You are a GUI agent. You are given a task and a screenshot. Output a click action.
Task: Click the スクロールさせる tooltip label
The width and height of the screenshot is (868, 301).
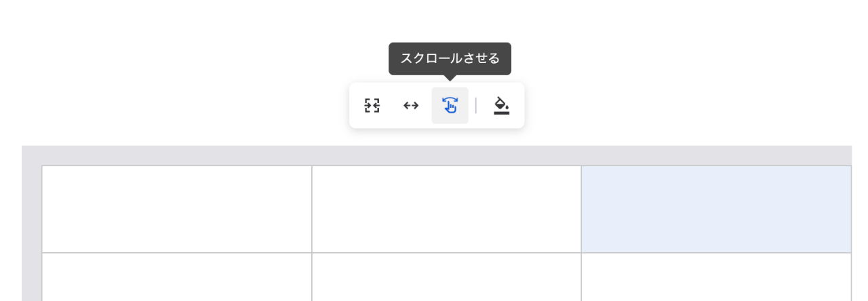point(450,58)
